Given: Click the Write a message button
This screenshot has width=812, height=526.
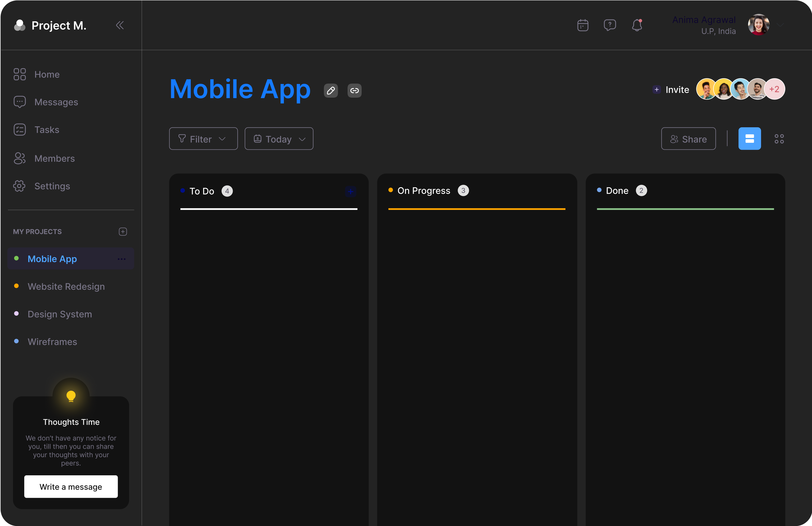Looking at the screenshot, I should pos(71,487).
